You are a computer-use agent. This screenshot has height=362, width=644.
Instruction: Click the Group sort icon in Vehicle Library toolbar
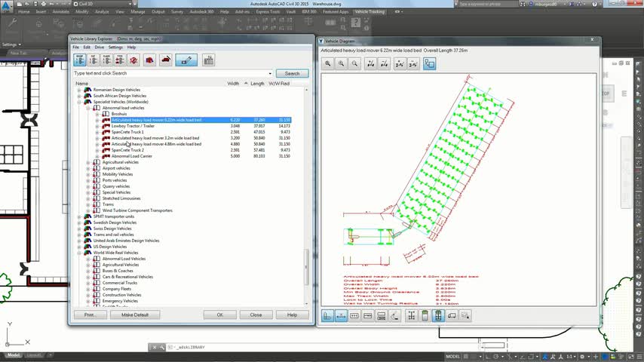tap(80, 60)
